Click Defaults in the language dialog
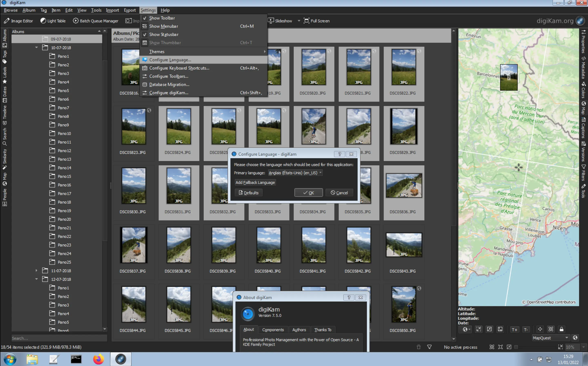 click(x=248, y=193)
